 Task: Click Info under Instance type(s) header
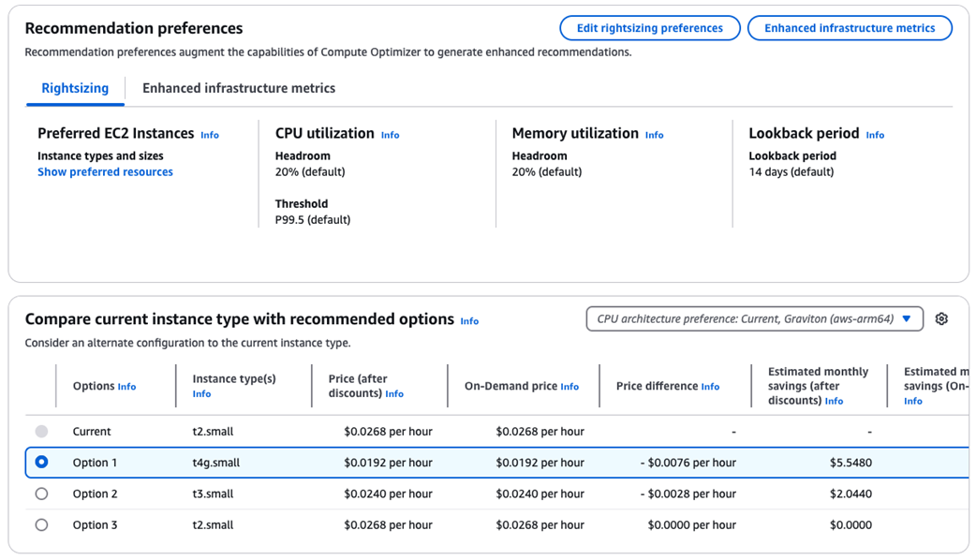tap(201, 394)
